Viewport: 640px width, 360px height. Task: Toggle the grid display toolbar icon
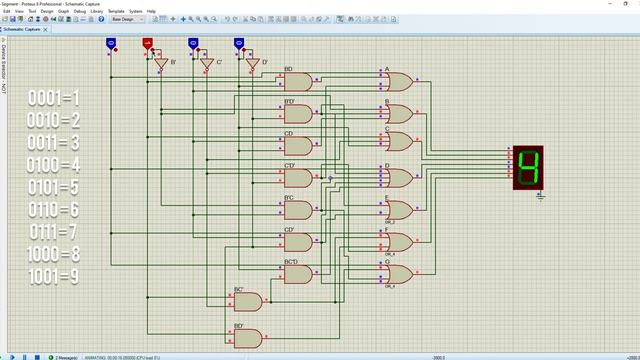163,19
